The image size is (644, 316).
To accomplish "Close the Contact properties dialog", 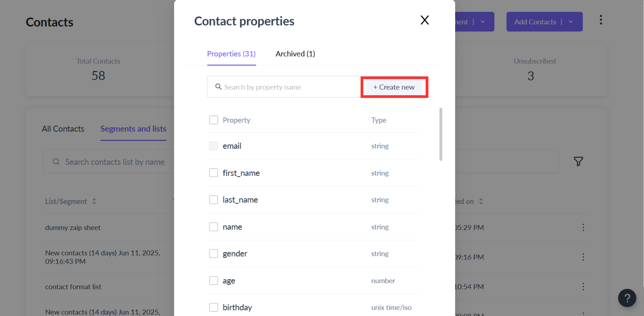I will 424,20.
